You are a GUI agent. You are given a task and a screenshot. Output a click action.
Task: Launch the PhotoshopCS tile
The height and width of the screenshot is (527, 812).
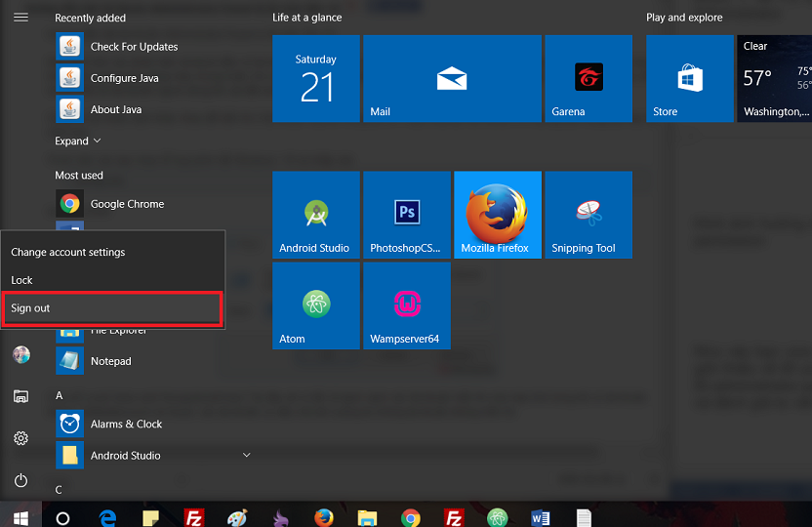click(x=407, y=215)
